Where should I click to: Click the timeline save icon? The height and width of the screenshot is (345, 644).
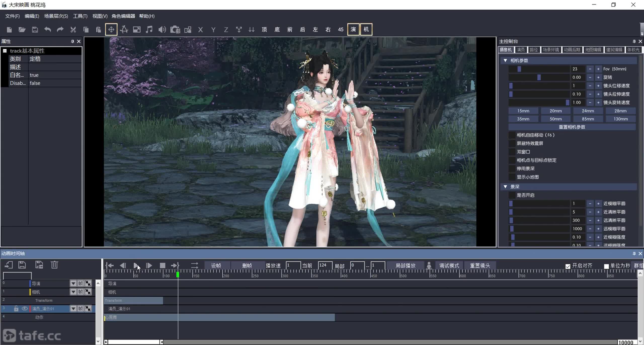tap(22, 265)
